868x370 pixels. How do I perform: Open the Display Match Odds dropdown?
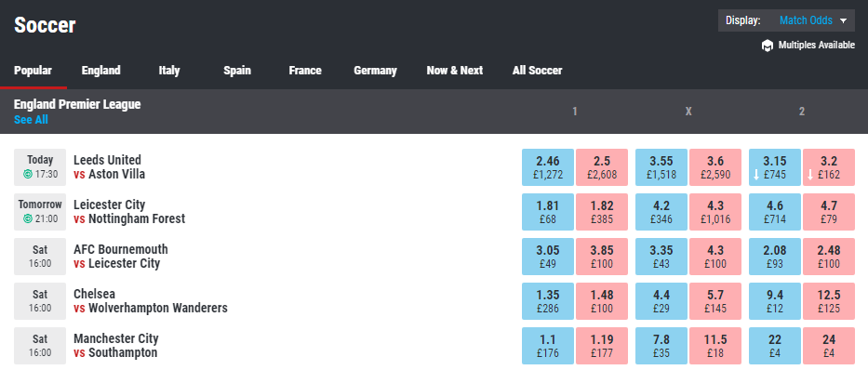(x=786, y=21)
